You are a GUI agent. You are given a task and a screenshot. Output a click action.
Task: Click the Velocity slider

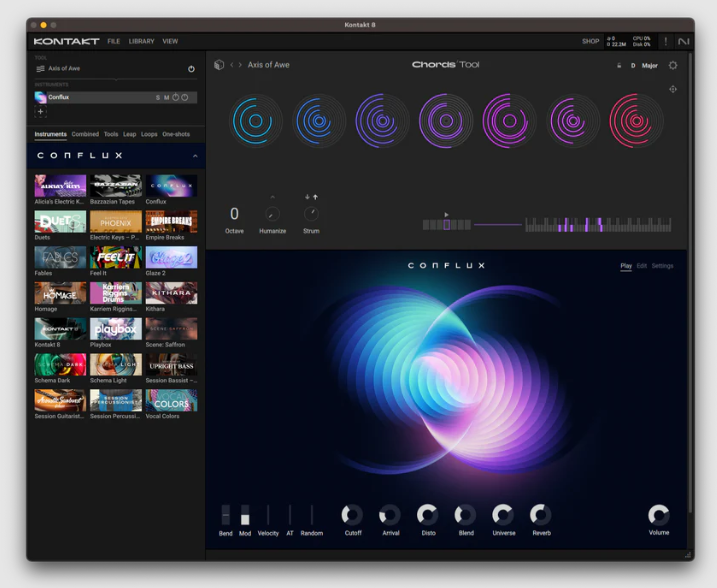[x=268, y=515]
